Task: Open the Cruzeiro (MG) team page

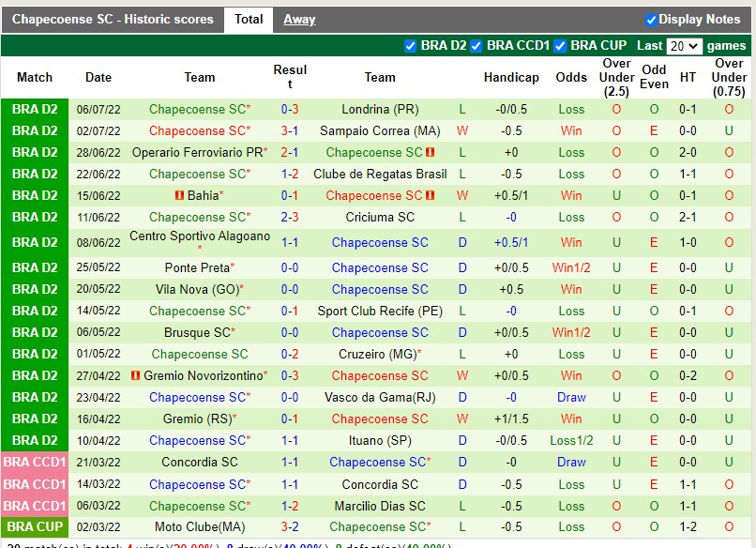Action: pos(379,354)
